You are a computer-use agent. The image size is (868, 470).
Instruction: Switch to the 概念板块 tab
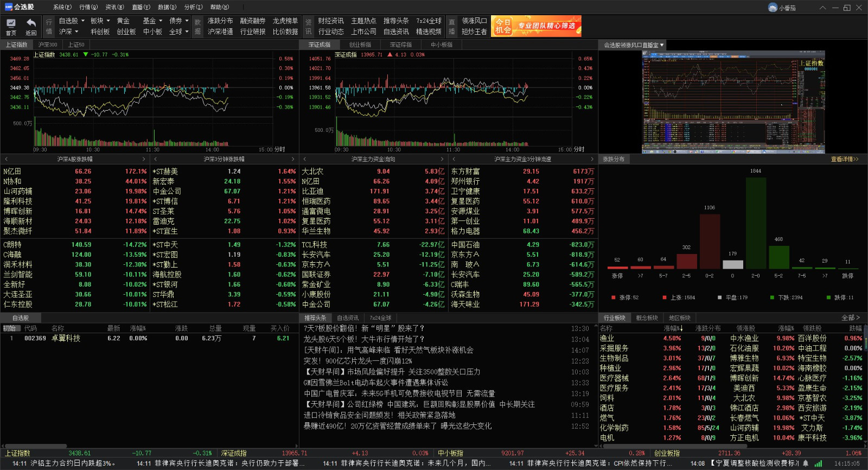(x=647, y=317)
